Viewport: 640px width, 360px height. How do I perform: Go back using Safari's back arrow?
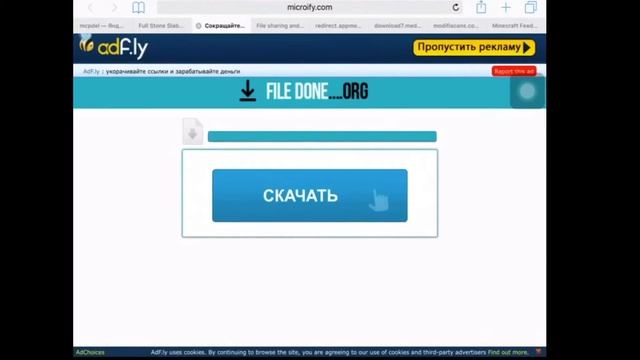point(91,7)
